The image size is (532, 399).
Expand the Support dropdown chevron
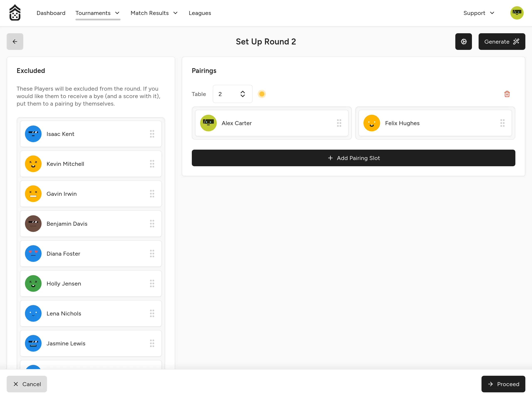tap(492, 13)
